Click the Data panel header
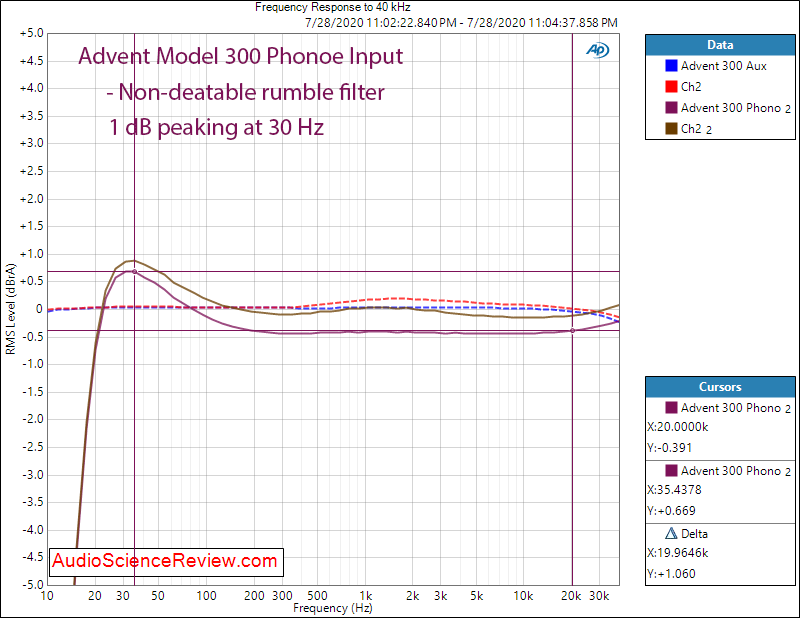Screen dimensions: 800x618 click(720, 45)
